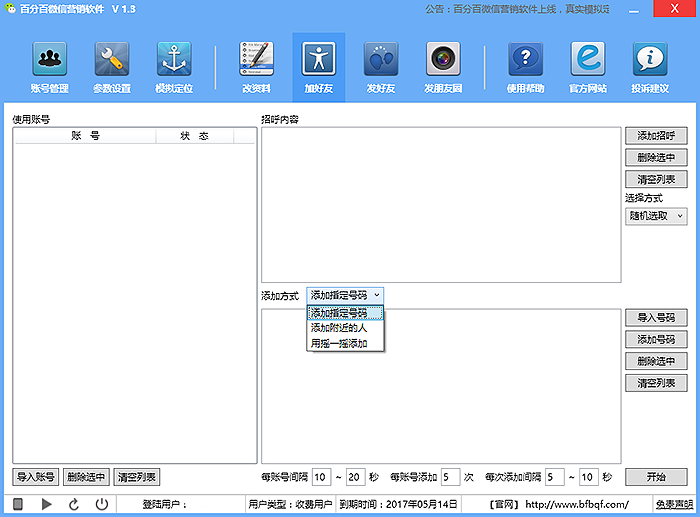
Task: Open 投诉建议 feedback icon
Action: pyautogui.click(x=650, y=62)
